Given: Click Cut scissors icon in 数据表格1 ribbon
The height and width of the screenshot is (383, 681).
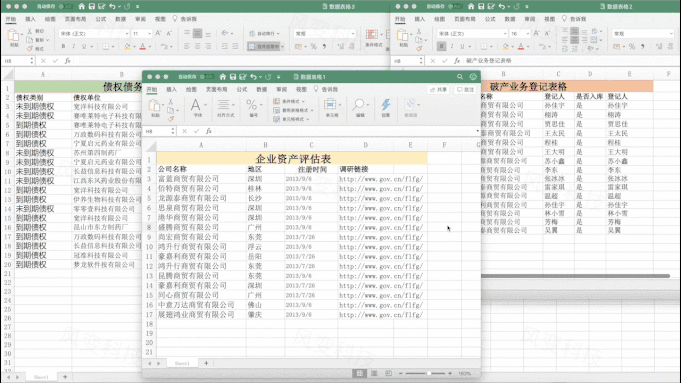Looking at the screenshot, I should (171, 102).
